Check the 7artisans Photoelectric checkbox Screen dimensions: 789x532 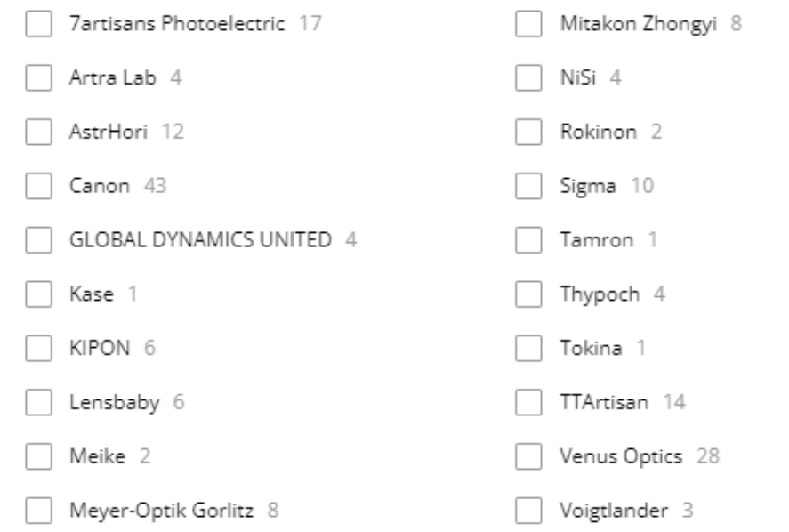point(38,24)
